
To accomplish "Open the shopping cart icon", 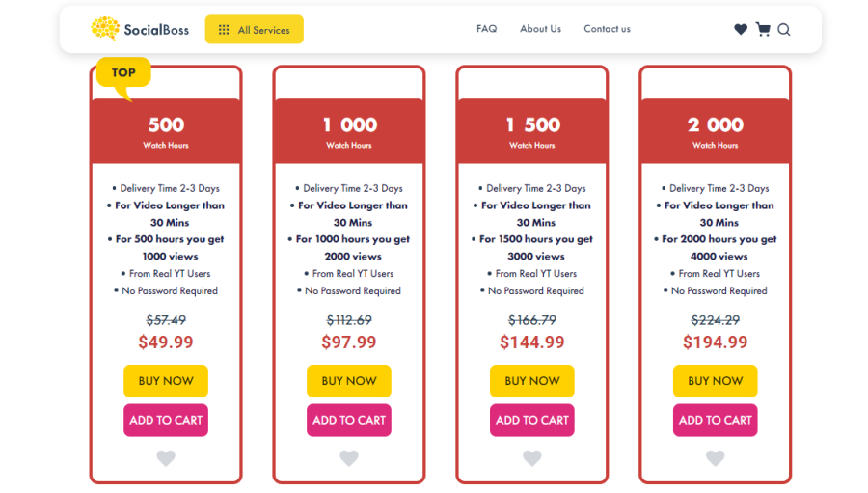I will 763,29.
